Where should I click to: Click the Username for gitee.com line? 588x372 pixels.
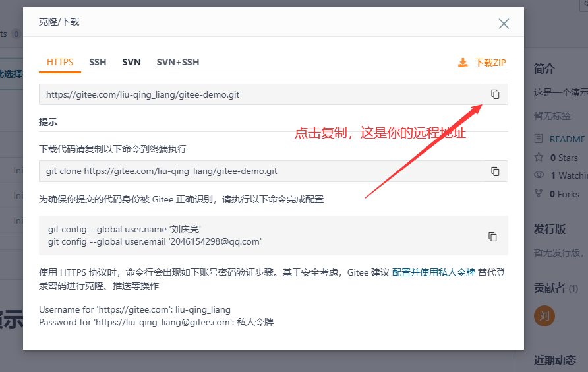[x=134, y=310]
